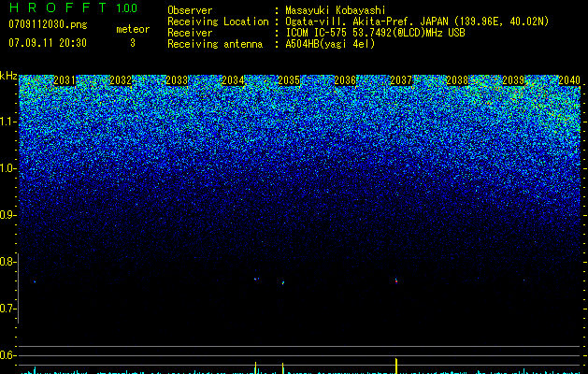This screenshot has width=588, height=374.
Task: Click the HROFFT 1.0.0 title text
Action: [73, 7]
